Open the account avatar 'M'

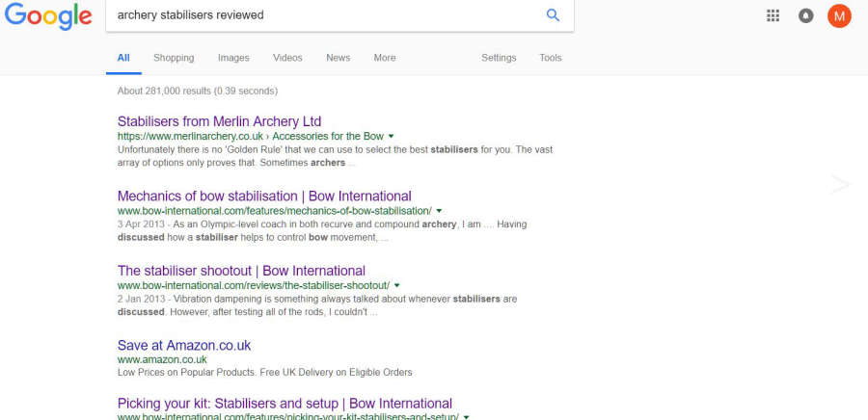tap(839, 15)
